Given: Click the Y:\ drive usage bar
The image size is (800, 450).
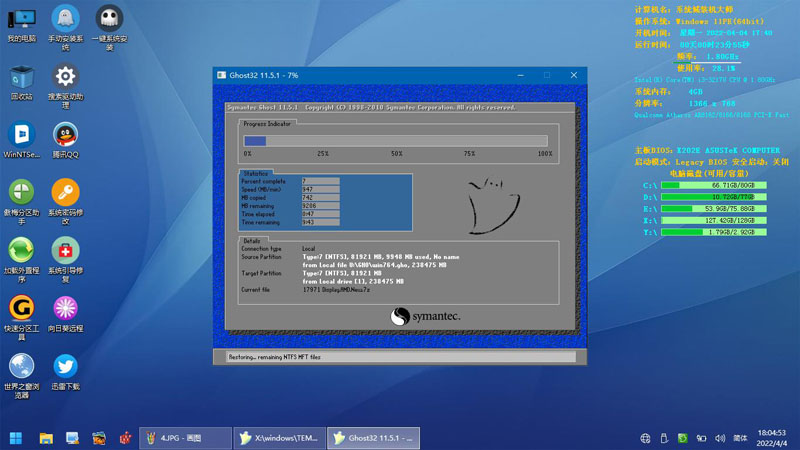Looking at the screenshot, I should coord(714,232).
